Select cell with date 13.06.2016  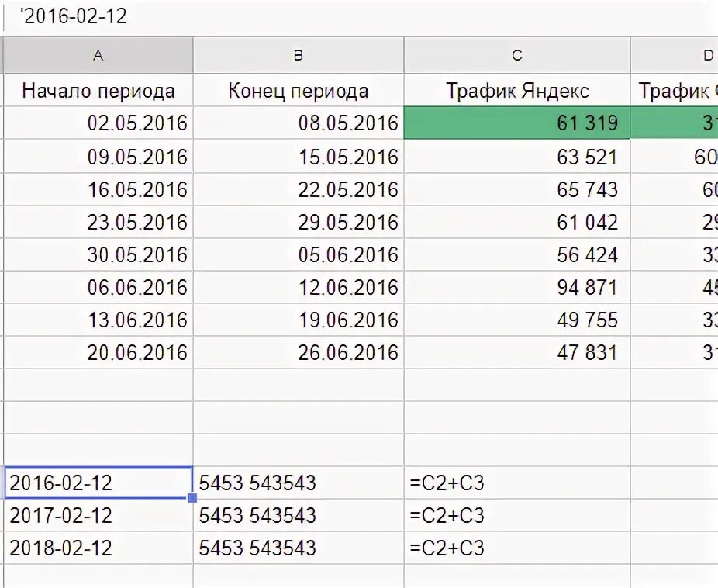pos(98,319)
